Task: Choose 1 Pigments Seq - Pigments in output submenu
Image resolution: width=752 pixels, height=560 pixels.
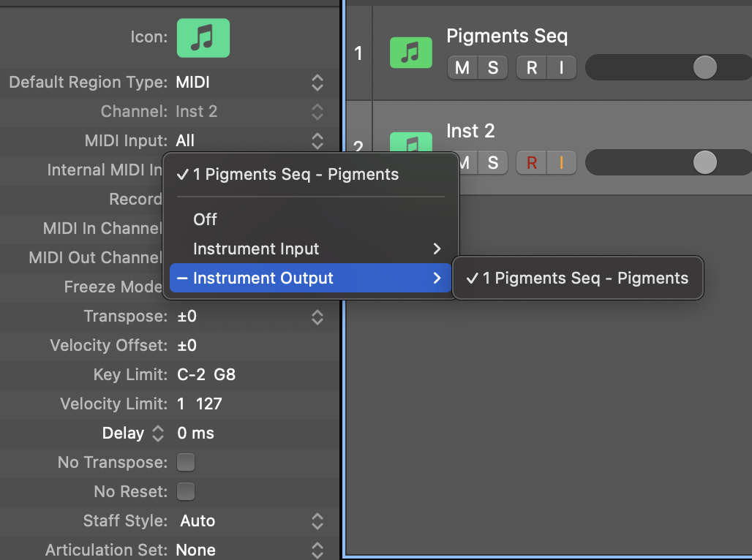Action: tap(577, 278)
